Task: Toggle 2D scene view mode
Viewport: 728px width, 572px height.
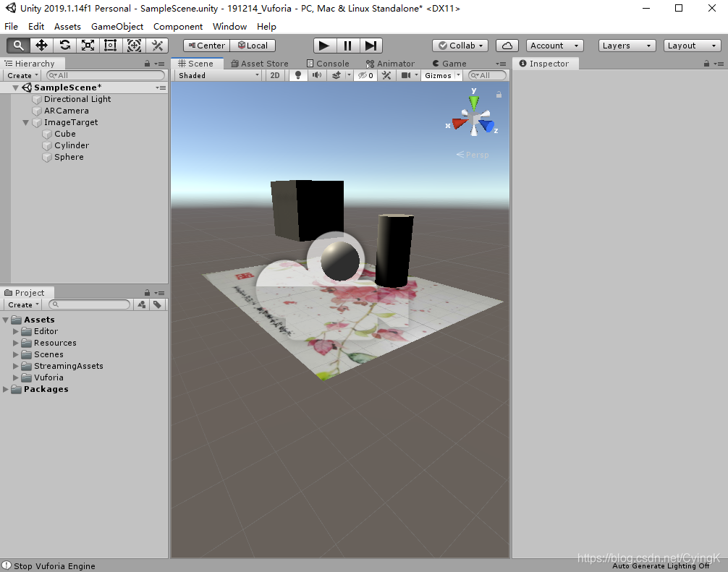Action: 275,75
